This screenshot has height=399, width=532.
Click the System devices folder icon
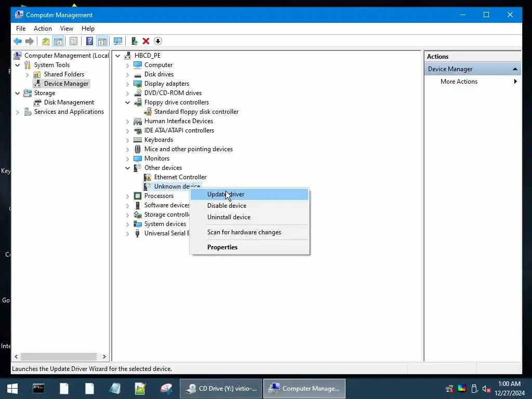pyautogui.click(x=138, y=224)
